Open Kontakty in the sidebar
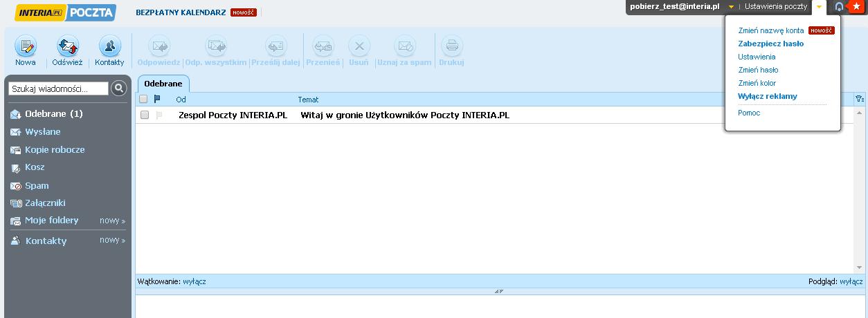 tap(46, 241)
